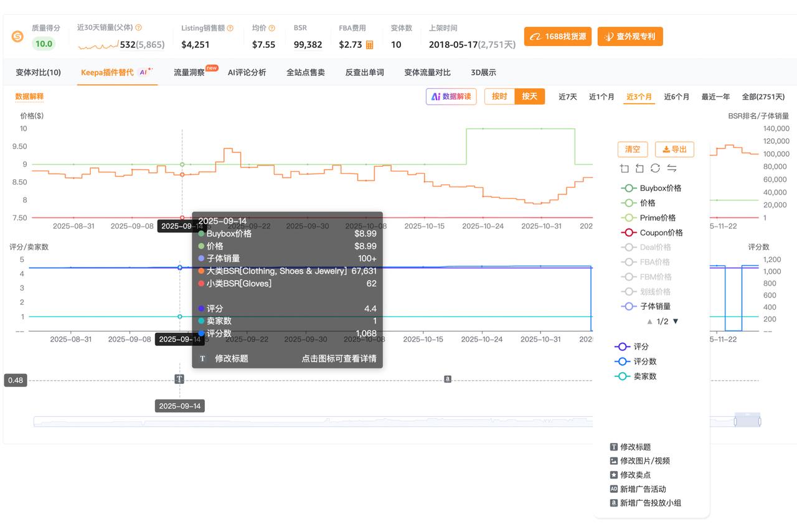This screenshot has height=532, width=797.
Task: Click the right handle of the range slider
Action: coord(760,421)
